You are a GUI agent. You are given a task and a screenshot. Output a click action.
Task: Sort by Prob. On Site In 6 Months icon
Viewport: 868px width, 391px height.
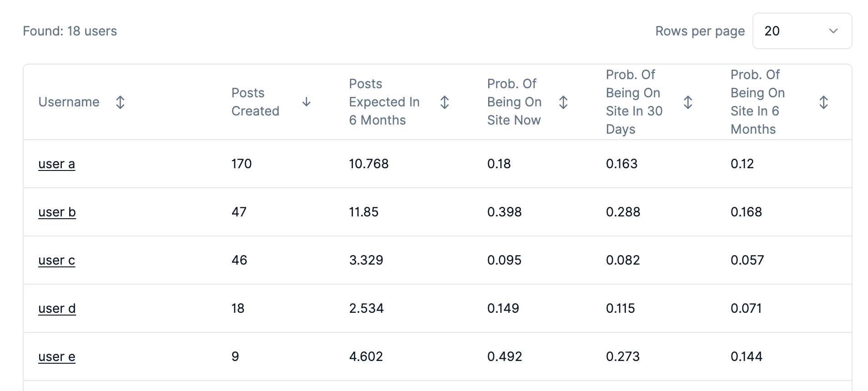click(x=823, y=102)
